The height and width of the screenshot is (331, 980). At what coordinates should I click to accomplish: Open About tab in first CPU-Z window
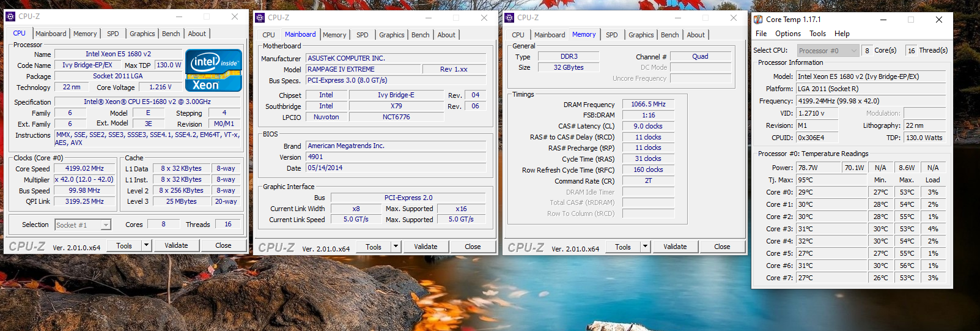[x=197, y=34]
